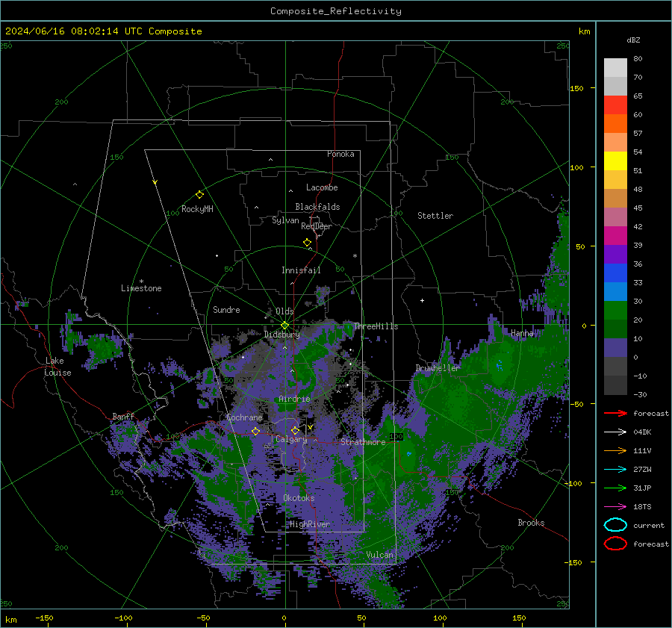Viewport: 672px width, 628px height.
Task: Click the red forecast arrow in legend
Action: pos(615,413)
